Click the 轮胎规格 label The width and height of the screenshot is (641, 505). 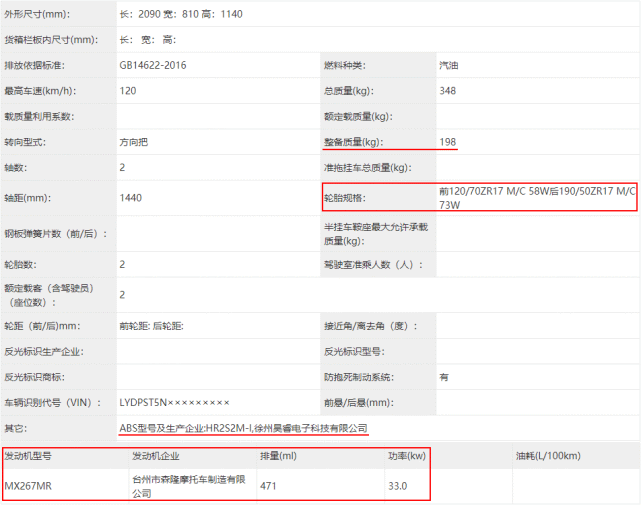(x=345, y=198)
